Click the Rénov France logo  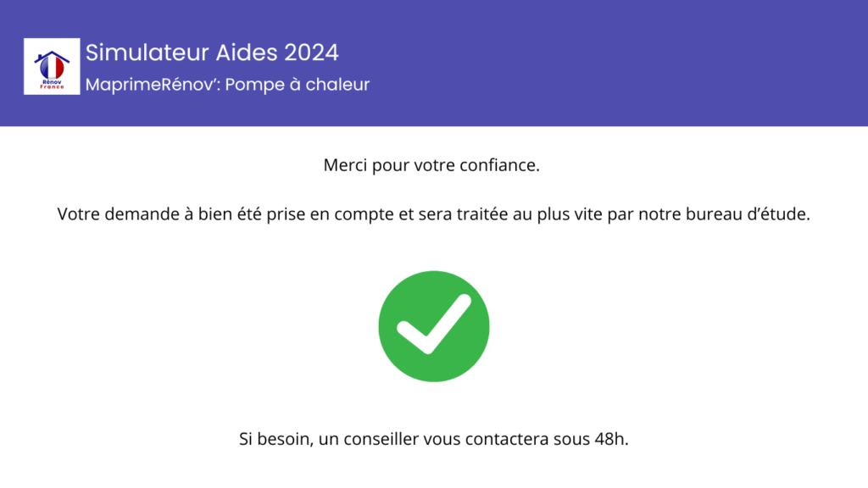52,66
